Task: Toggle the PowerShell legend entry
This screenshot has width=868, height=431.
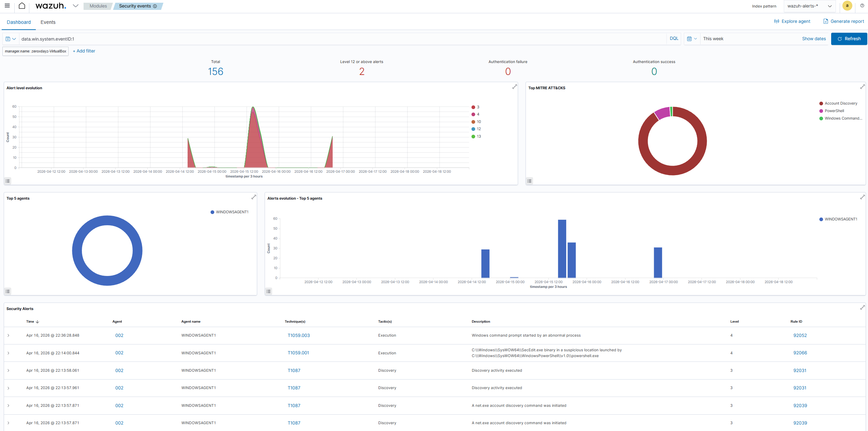Action: (834, 111)
